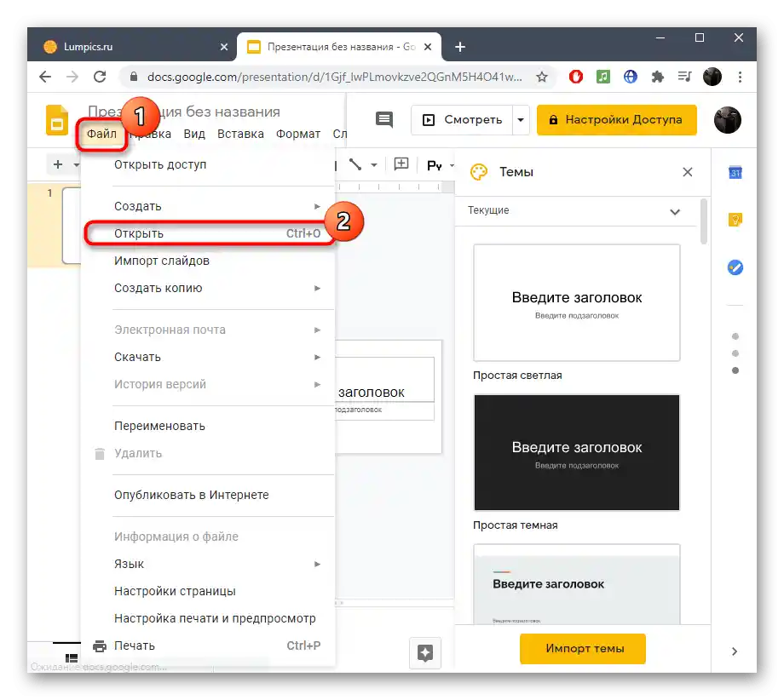Open the blue globe extension icon
784x700 pixels.
[x=630, y=77]
